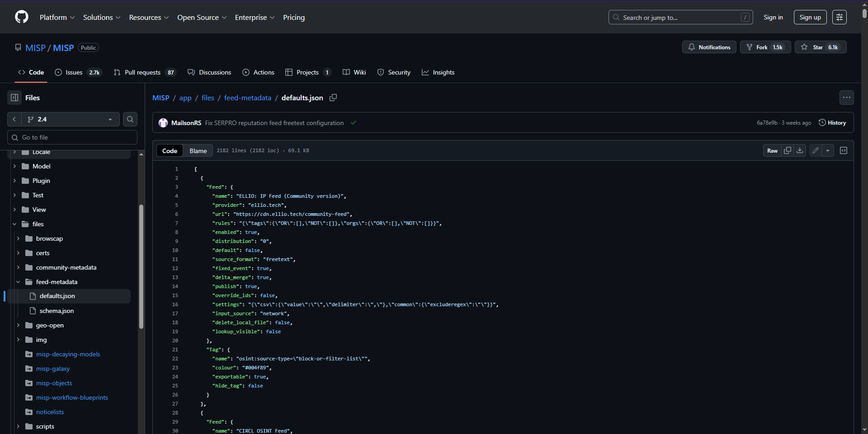Screen dimensions: 868x434
Task: Click the GitHub logo icon
Action: tap(22, 17)
